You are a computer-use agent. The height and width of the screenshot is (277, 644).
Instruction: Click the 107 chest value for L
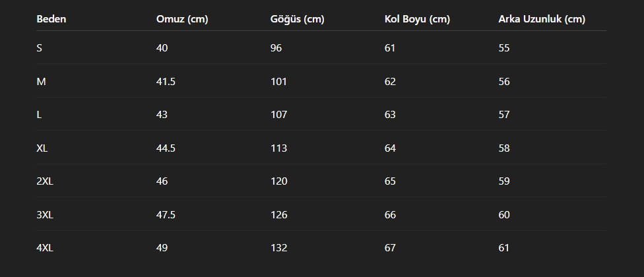click(x=279, y=115)
